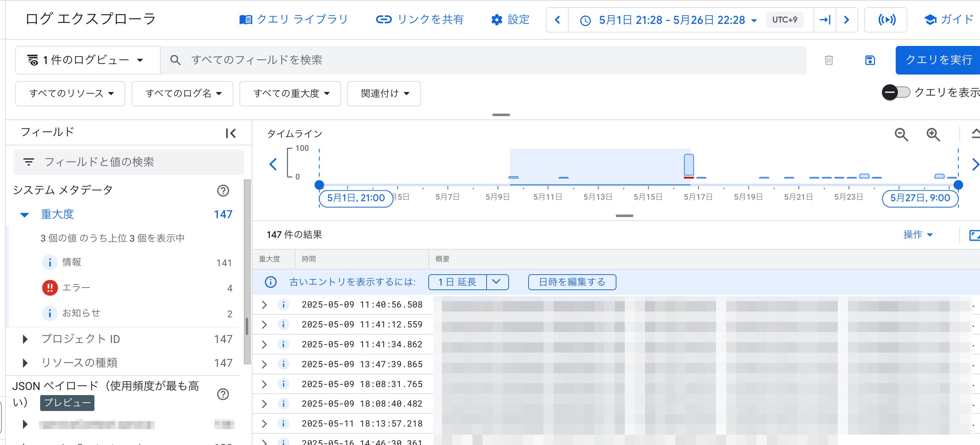Screen dimensions: 980x445
Task: Expand log entry 11:41:12.559
Action: coord(264,325)
